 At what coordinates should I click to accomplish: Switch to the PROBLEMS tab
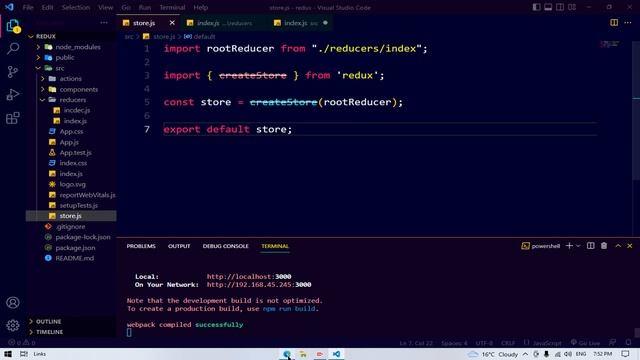point(141,246)
